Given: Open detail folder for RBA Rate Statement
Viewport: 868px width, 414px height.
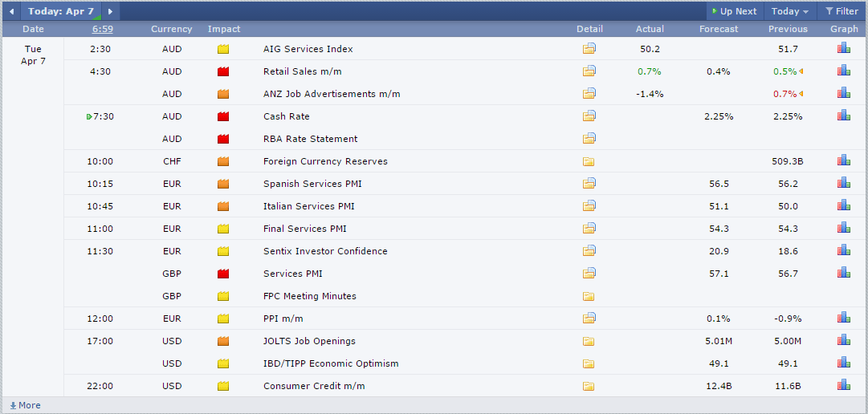Looking at the screenshot, I should click(589, 139).
